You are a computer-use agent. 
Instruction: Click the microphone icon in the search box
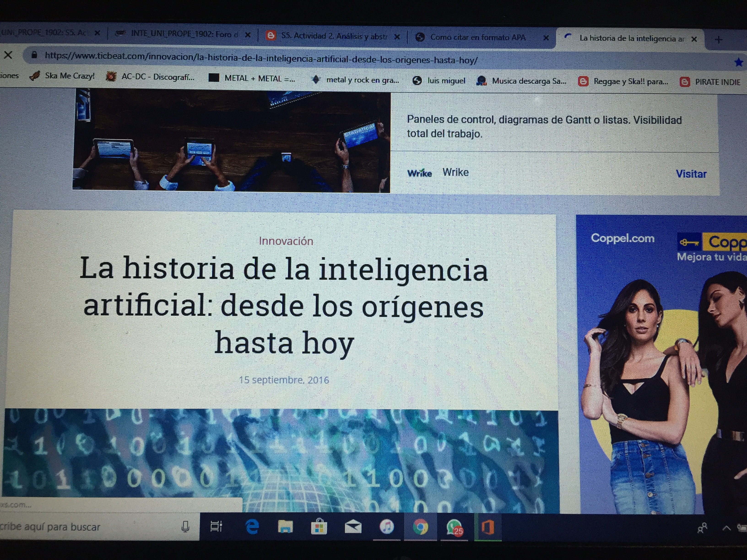click(x=185, y=526)
